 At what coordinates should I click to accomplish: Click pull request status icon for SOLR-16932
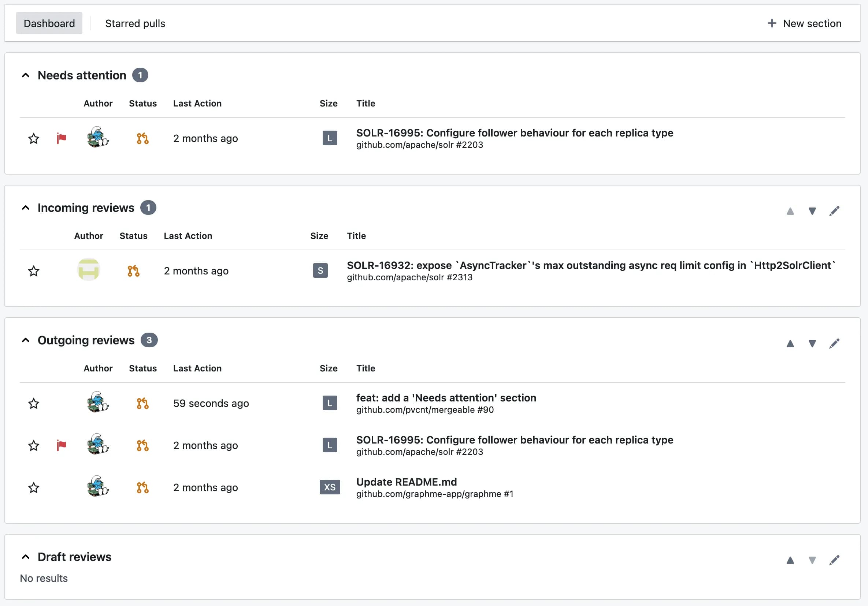click(x=133, y=271)
